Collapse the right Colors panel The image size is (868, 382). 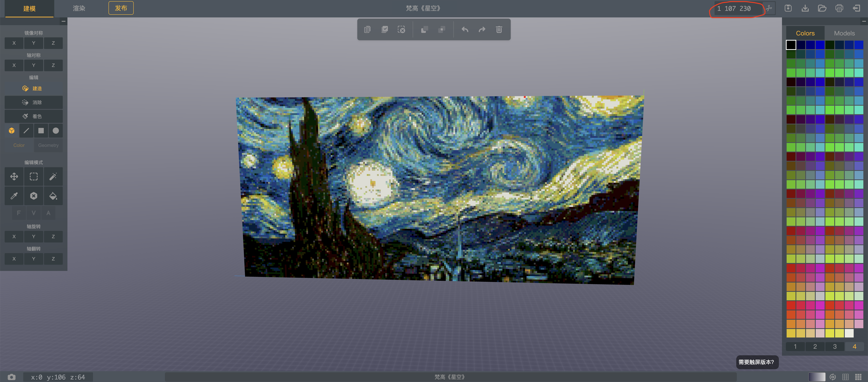pos(864,21)
